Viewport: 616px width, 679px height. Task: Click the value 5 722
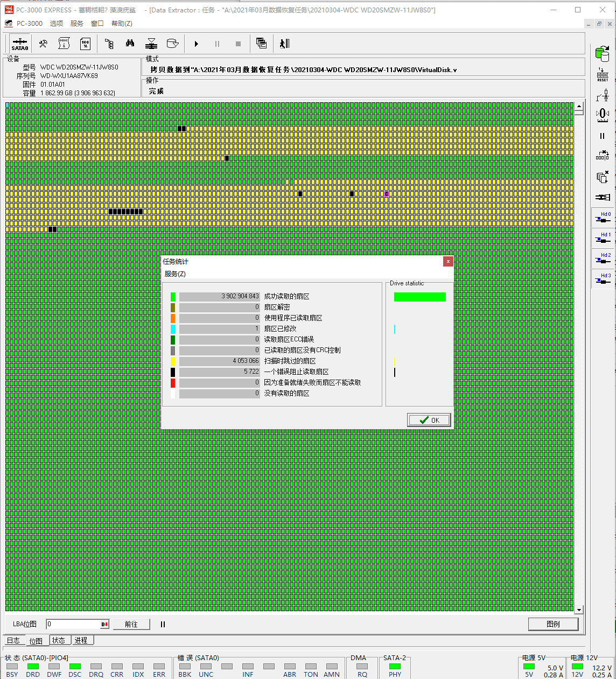251,372
